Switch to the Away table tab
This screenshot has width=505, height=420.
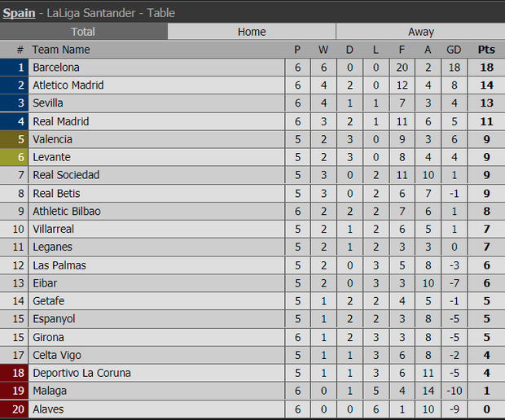[420, 32]
